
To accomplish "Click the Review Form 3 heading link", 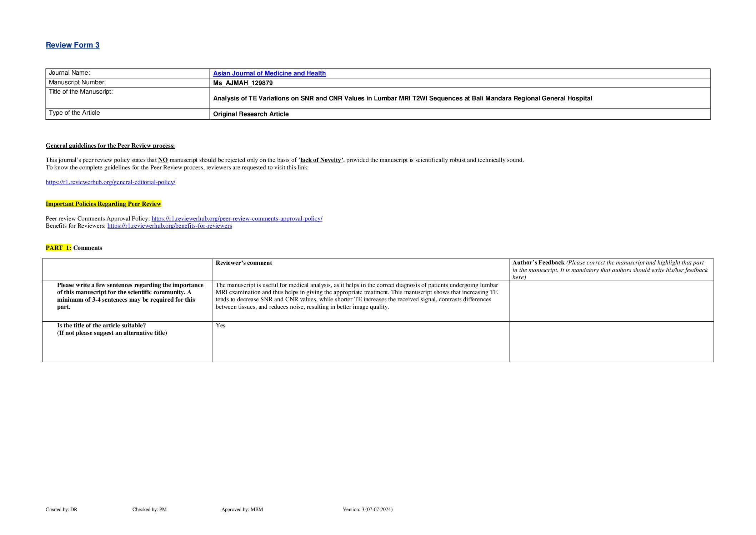I will coord(72,45).
